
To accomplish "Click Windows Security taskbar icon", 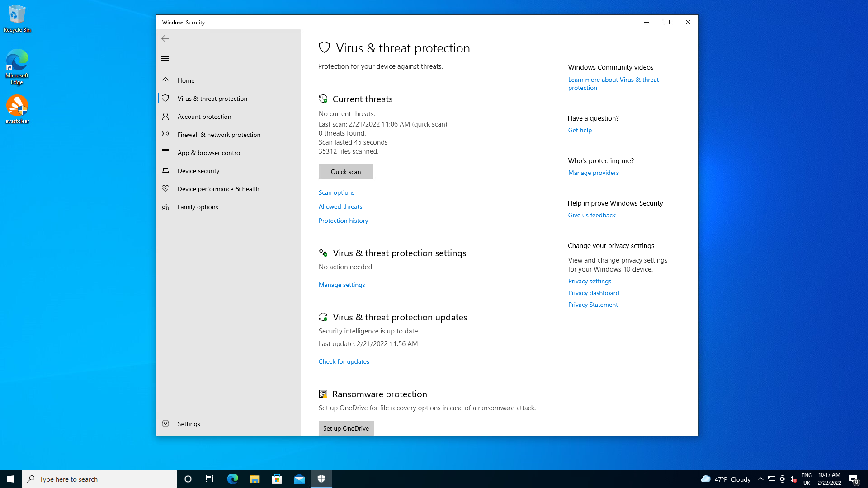I will tap(321, 479).
